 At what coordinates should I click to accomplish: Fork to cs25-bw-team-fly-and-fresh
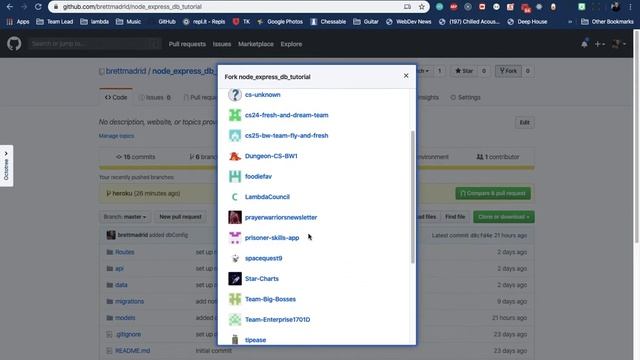287,136
